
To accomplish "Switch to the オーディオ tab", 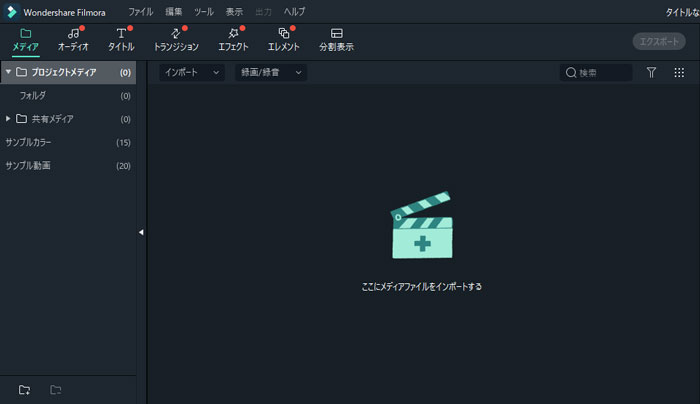I will [x=73, y=40].
